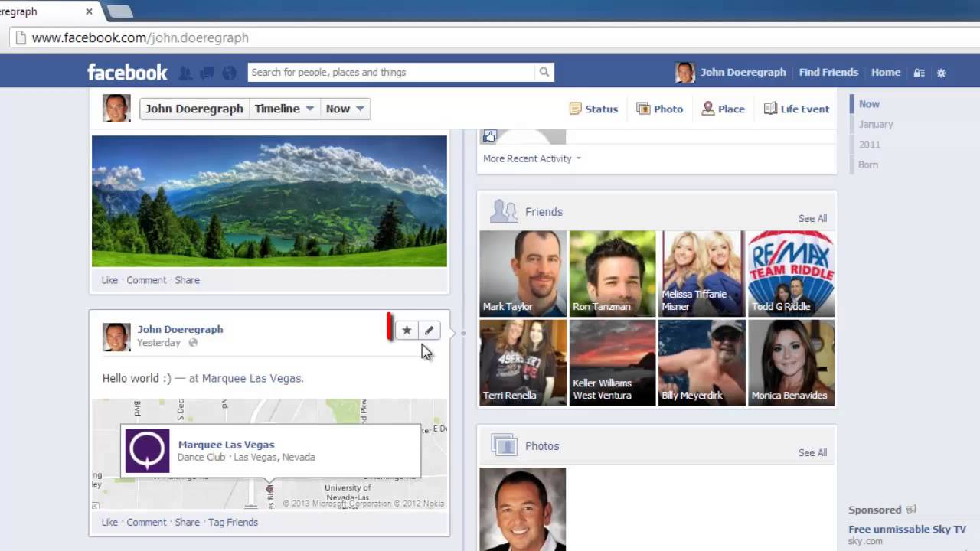This screenshot has height=551, width=980.
Task: Jump to 2011 on timeline navigator
Action: [x=870, y=144]
